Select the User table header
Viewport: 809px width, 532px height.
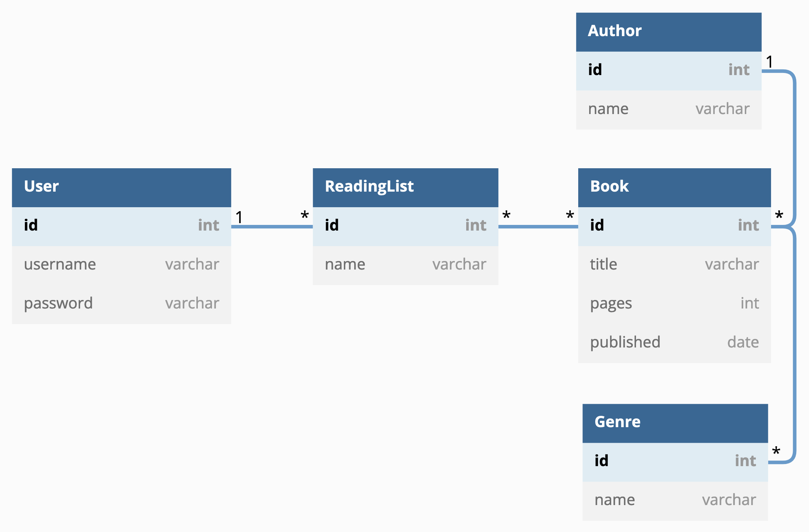tap(121, 187)
